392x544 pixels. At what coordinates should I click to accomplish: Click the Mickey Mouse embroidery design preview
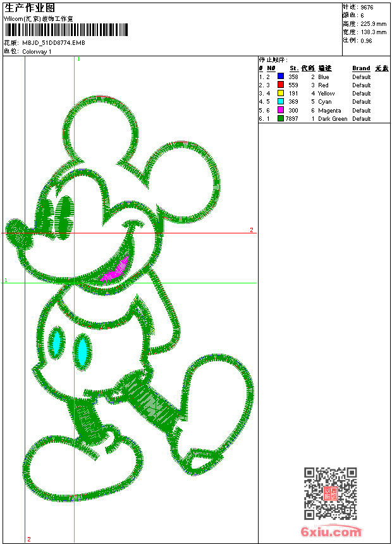pyautogui.click(x=130, y=299)
